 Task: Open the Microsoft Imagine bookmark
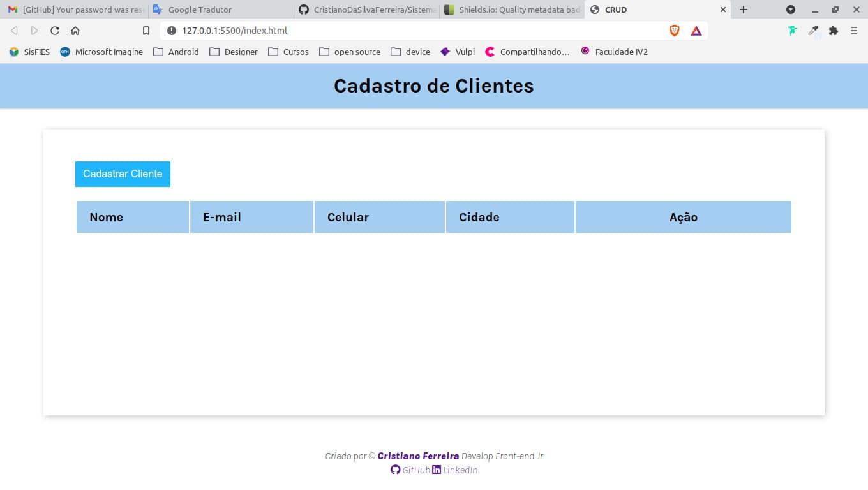point(101,52)
